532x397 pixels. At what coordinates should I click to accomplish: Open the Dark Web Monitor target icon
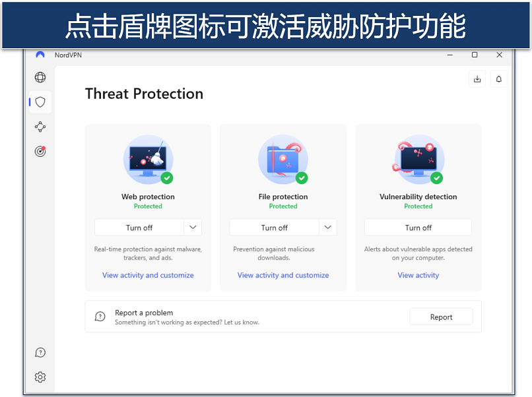(40, 151)
